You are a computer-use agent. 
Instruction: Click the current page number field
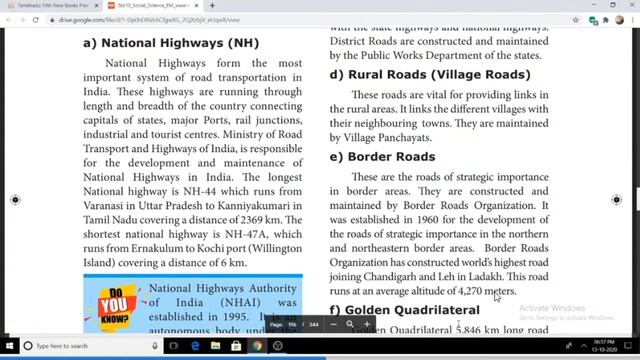pos(292,325)
